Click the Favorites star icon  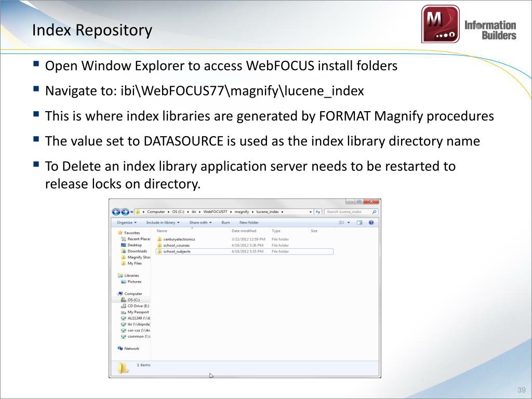pyautogui.click(x=120, y=233)
